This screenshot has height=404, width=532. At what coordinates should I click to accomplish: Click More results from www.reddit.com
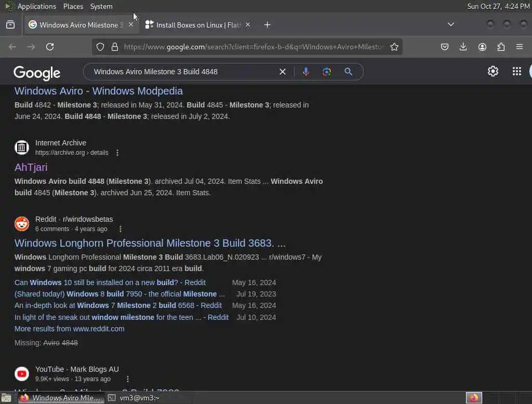[69, 329]
